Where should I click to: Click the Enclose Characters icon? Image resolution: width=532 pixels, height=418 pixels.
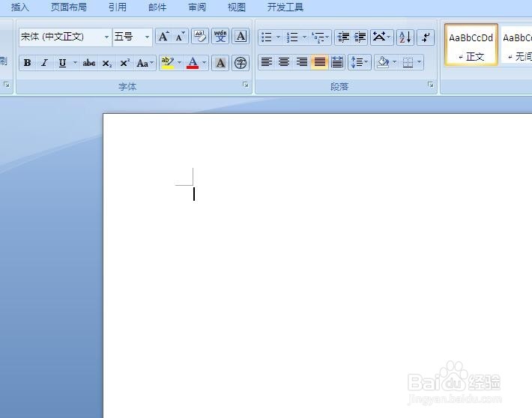(241, 63)
